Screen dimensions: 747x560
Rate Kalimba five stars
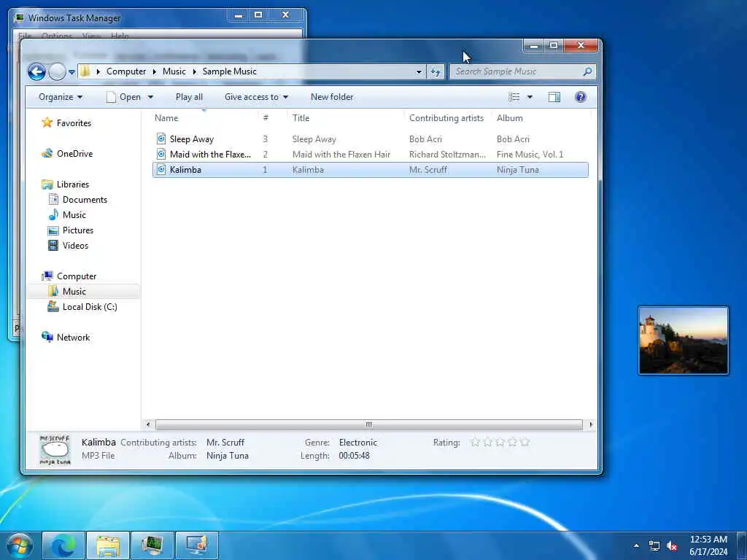(x=525, y=442)
